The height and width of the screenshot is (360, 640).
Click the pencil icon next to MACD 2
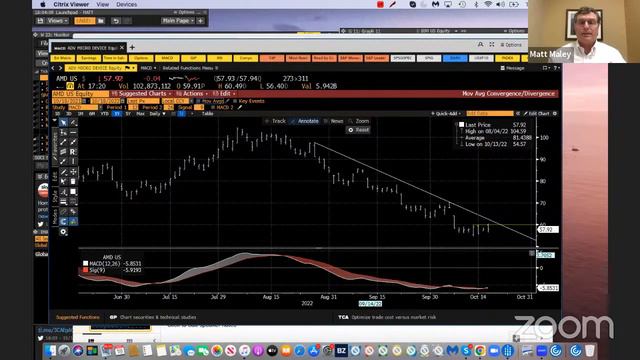tap(240, 107)
